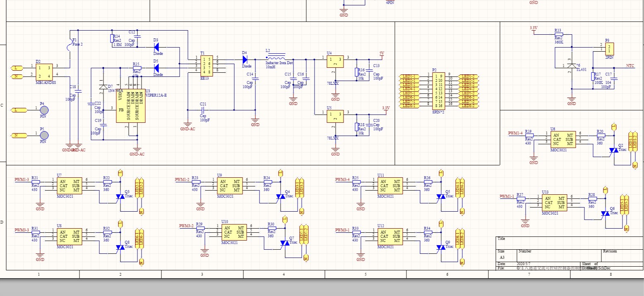
Task: Select the U13 MOC3021 optocoupler
Action: [555, 203]
